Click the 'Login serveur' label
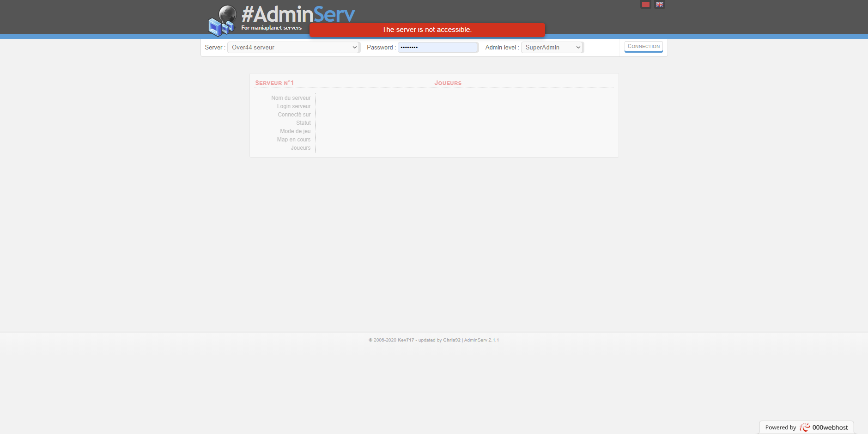 294,106
